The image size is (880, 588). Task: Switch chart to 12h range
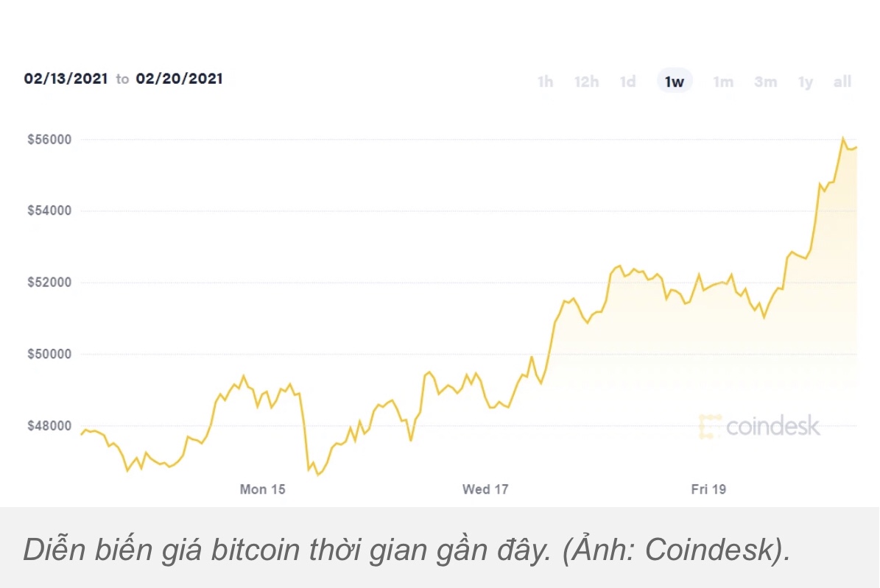click(586, 82)
